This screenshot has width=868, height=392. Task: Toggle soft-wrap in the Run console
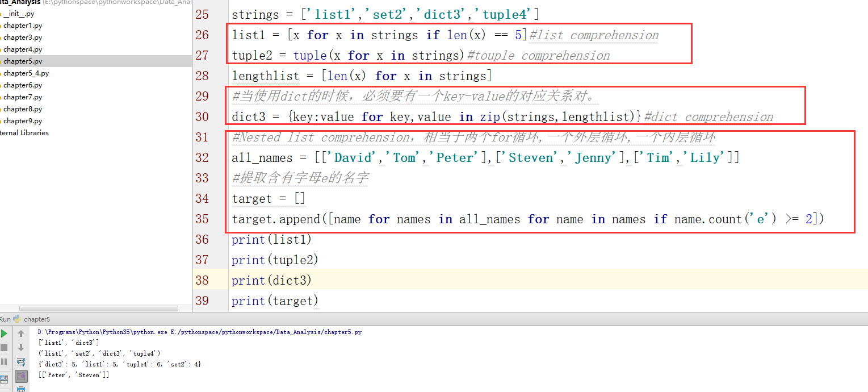21,362
